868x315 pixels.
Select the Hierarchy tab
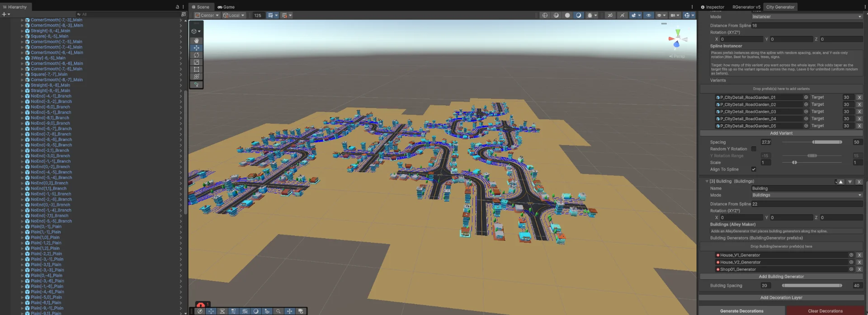pos(15,7)
